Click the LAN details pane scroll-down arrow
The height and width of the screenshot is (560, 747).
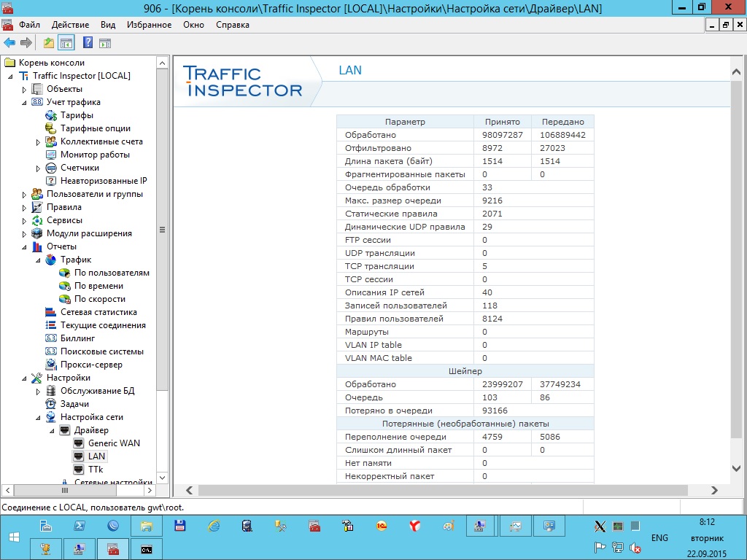pyautogui.click(x=736, y=468)
